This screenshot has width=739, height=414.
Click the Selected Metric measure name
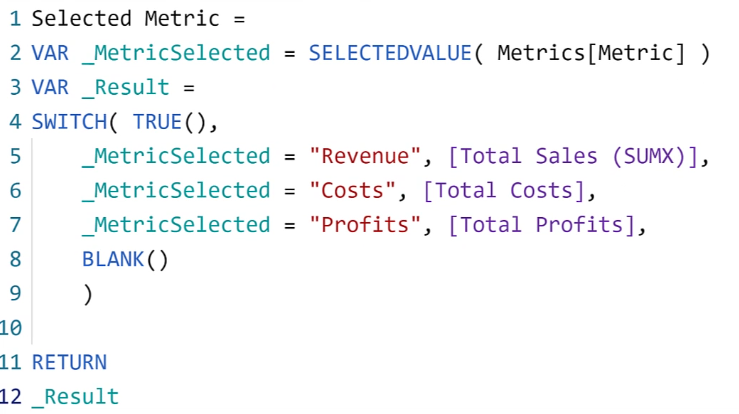tap(125, 19)
